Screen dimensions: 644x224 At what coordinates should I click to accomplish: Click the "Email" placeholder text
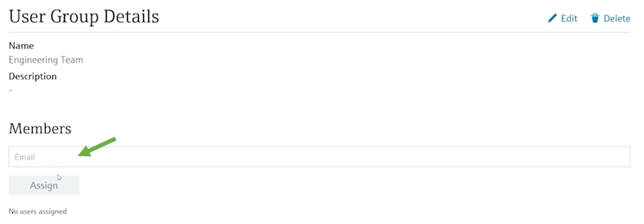(x=24, y=157)
